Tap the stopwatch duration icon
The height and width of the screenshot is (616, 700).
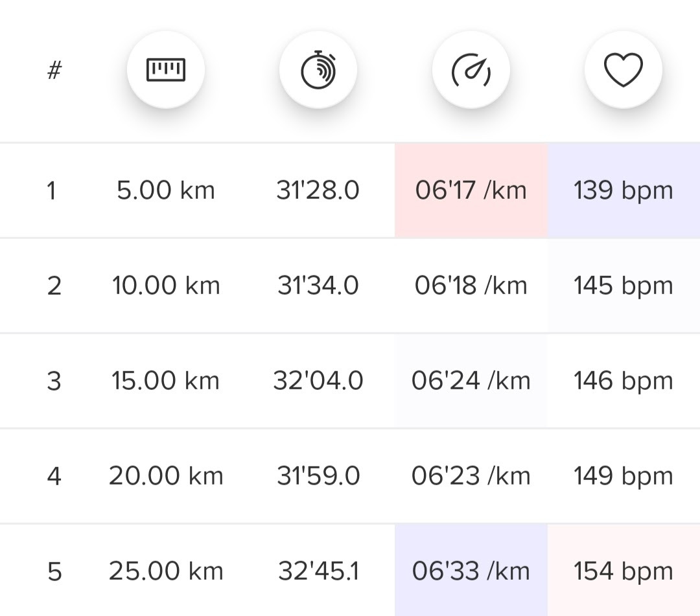click(x=318, y=69)
